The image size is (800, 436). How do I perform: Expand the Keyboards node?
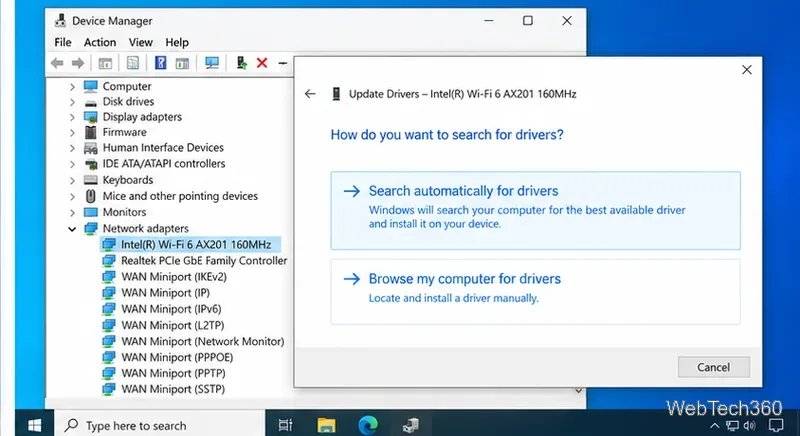pos(72,181)
